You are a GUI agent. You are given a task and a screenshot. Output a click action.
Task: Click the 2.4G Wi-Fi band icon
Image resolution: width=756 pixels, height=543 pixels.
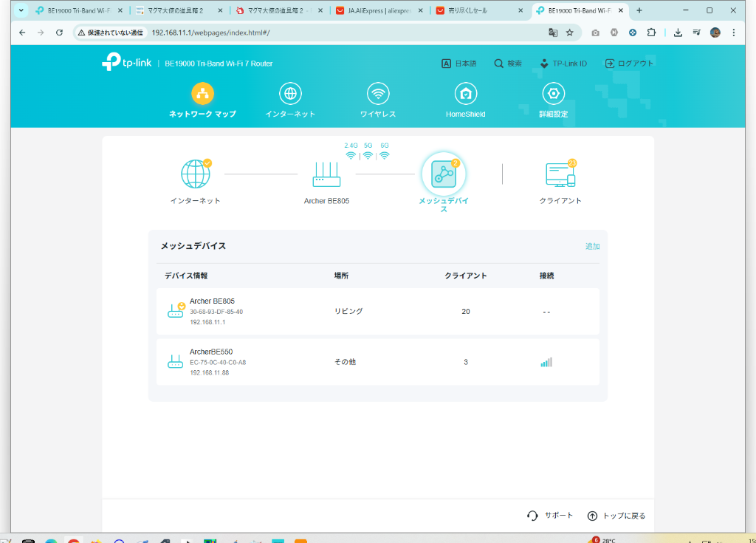351,155
